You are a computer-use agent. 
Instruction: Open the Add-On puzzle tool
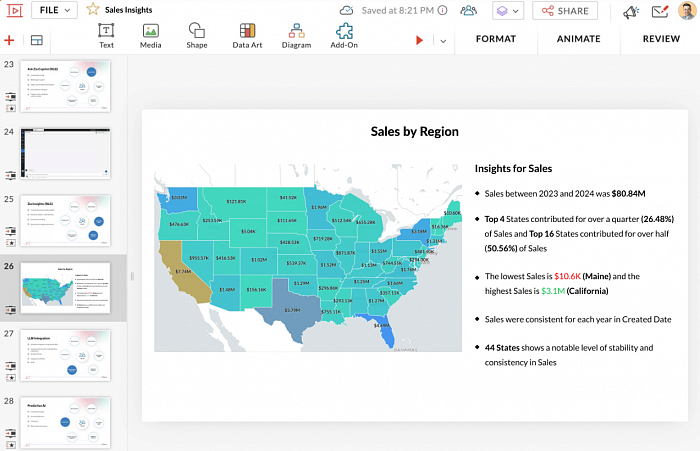click(x=344, y=36)
